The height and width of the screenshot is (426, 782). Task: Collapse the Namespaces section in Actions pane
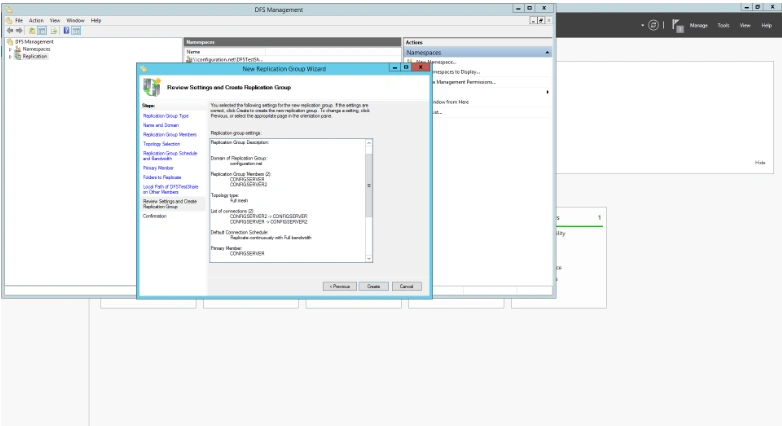click(547, 52)
